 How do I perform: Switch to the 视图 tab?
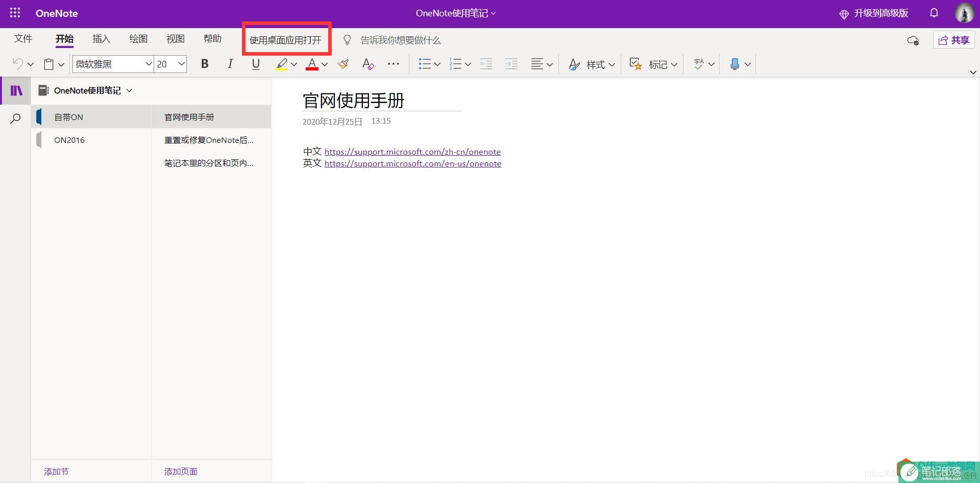[176, 39]
